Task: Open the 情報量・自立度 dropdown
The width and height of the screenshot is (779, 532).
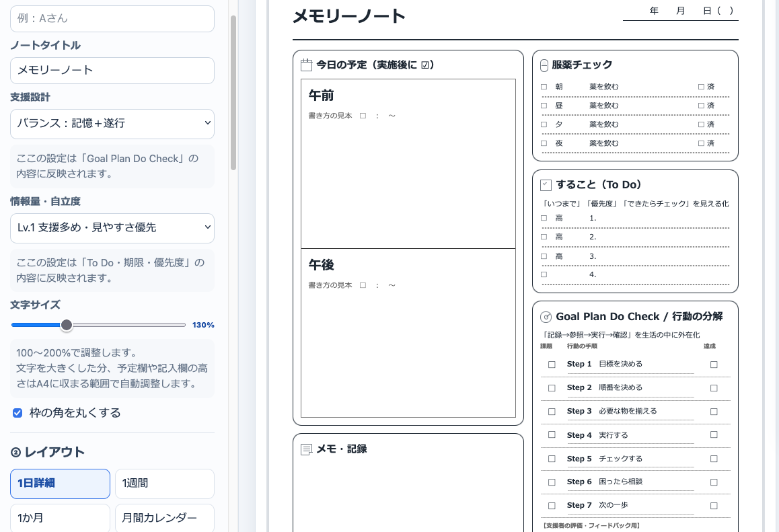Action: click(112, 228)
